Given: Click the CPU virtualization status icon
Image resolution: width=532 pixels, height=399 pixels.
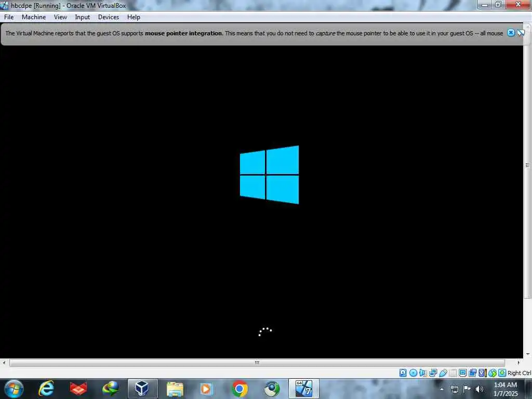Looking at the screenshot, I should 483,373.
